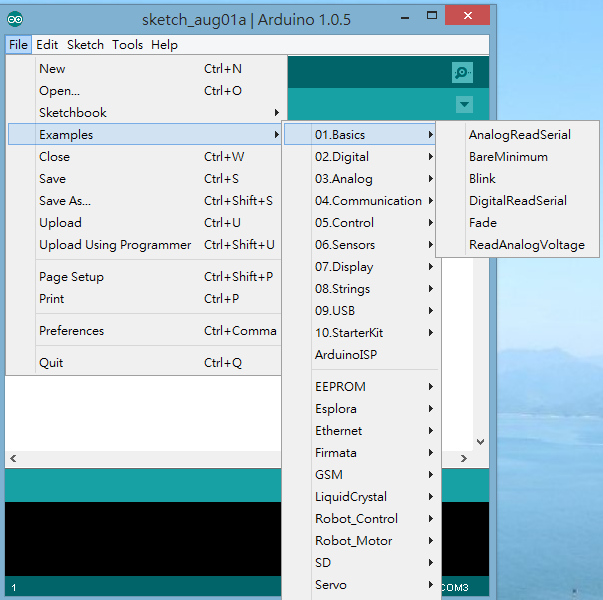
Task: Expand LiquidCrystal library examples
Action: (x=361, y=497)
